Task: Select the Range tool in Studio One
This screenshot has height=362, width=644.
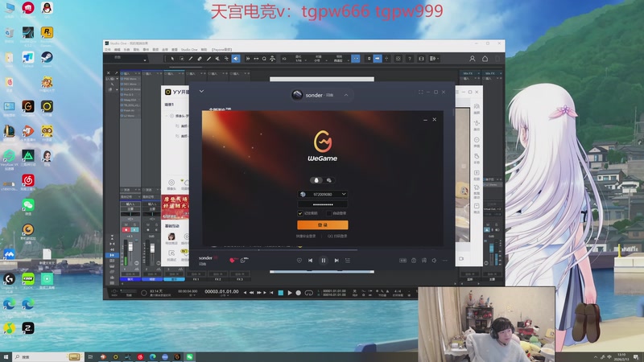Action: 182,59
